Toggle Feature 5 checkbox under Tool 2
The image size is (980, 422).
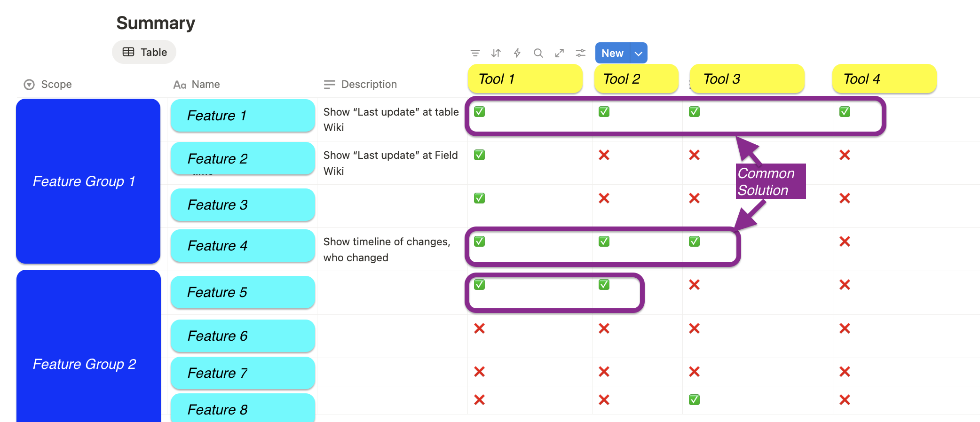[604, 285]
